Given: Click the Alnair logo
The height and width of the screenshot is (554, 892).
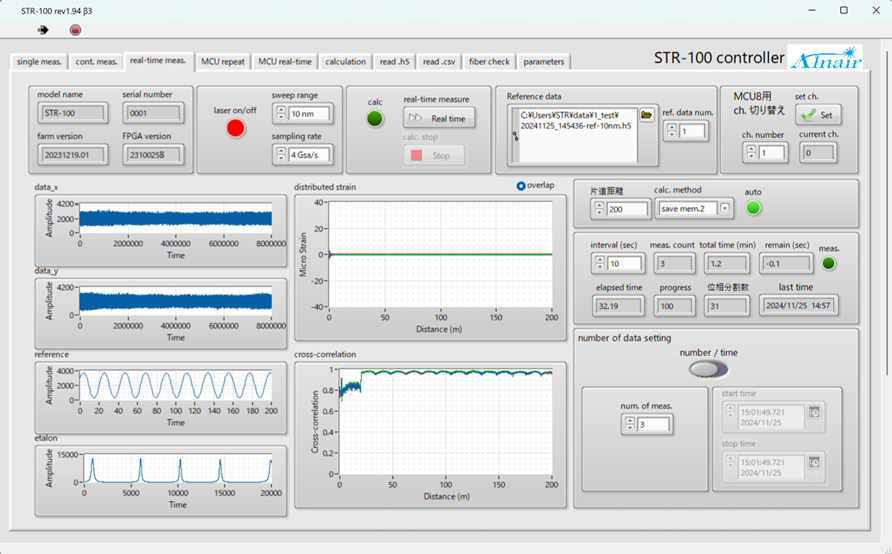Looking at the screenshot, I should 824,59.
